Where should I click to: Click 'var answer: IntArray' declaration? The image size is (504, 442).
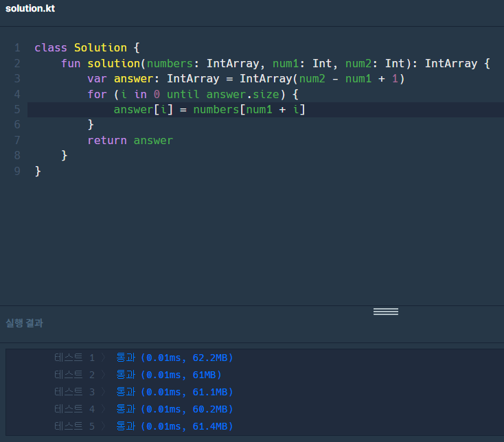pyautogui.click(x=153, y=79)
